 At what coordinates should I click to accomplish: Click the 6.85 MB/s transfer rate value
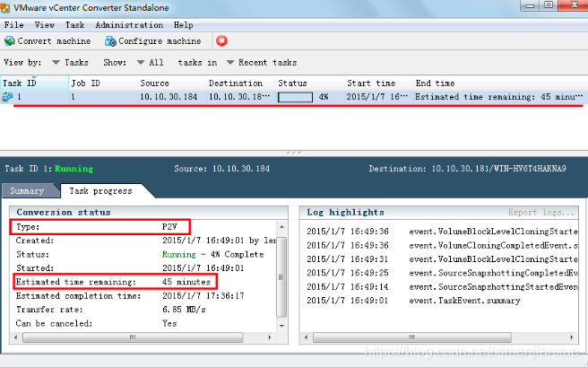pos(184,310)
